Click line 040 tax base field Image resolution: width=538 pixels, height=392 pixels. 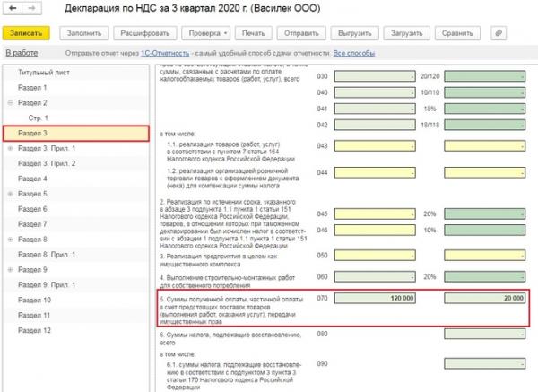[375, 92]
